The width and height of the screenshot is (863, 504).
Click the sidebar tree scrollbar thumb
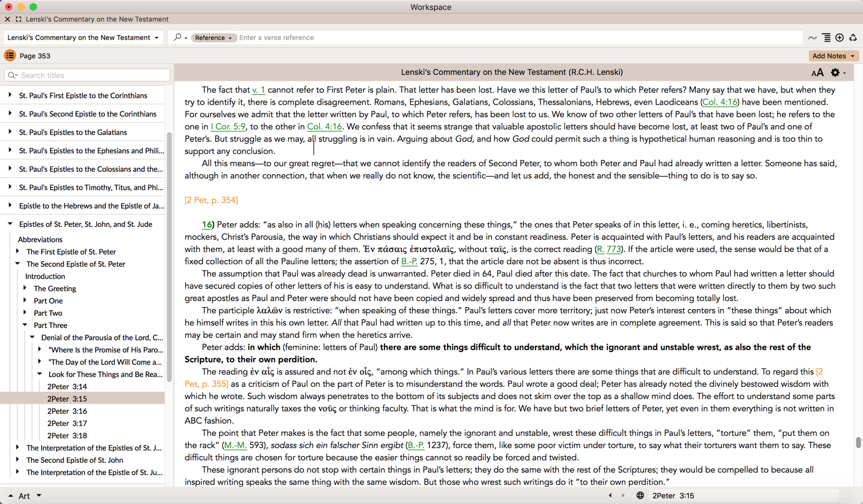click(169, 256)
